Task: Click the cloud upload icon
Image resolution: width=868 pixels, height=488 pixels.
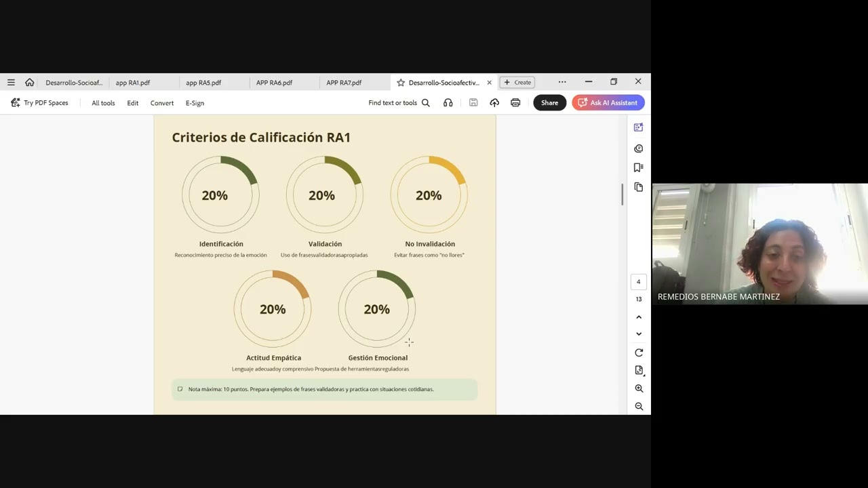Action: (494, 103)
